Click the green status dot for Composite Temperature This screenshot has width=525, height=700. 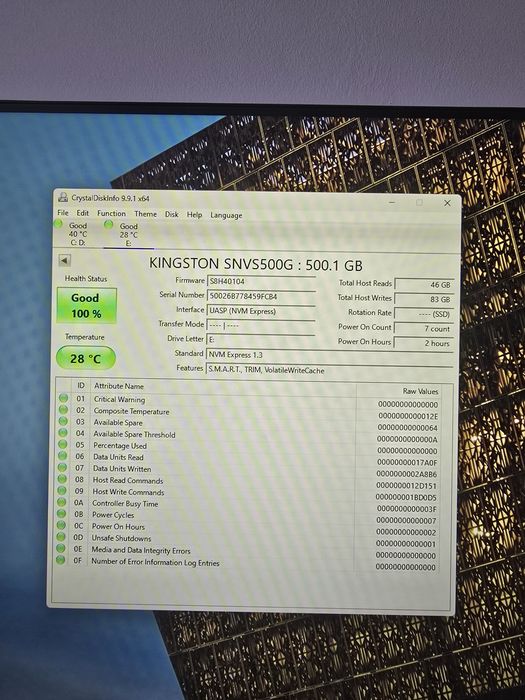pos(63,409)
